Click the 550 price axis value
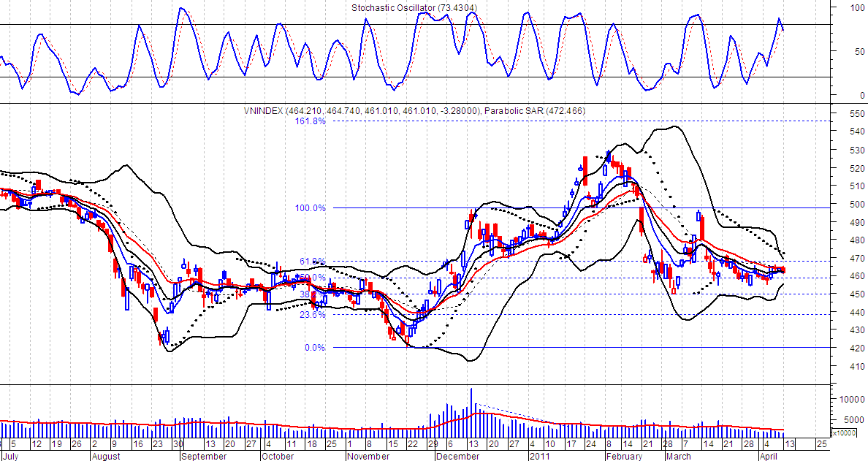868x461 pixels. point(857,113)
